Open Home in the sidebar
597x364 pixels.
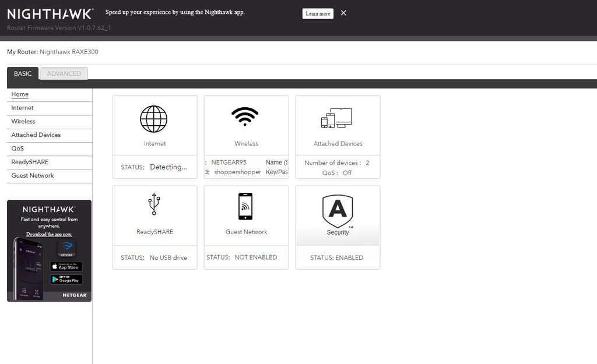coord(20,94)
